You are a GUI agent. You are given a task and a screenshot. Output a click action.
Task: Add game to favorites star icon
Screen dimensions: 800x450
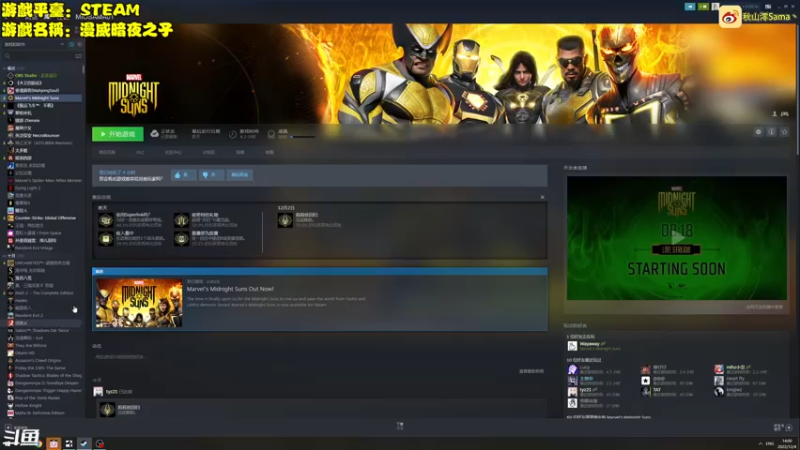pyautogui.click(x=785, y=132)
